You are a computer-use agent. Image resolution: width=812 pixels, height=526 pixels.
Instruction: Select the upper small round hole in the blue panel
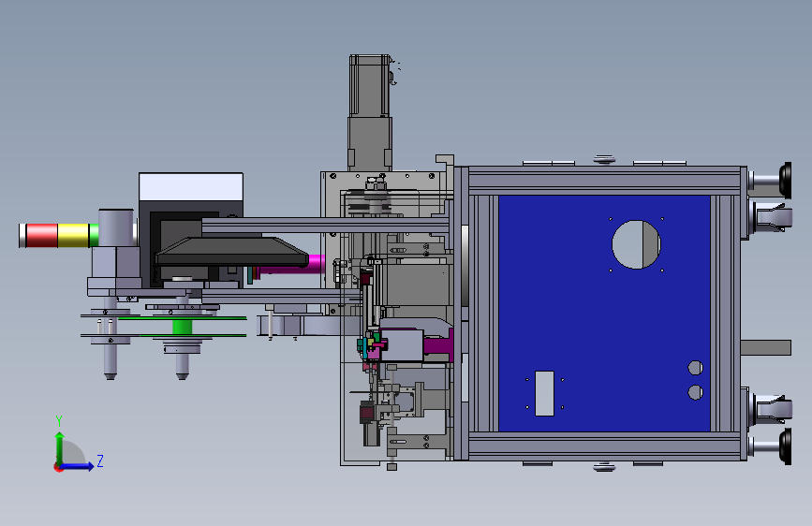[x=696, y=368]
